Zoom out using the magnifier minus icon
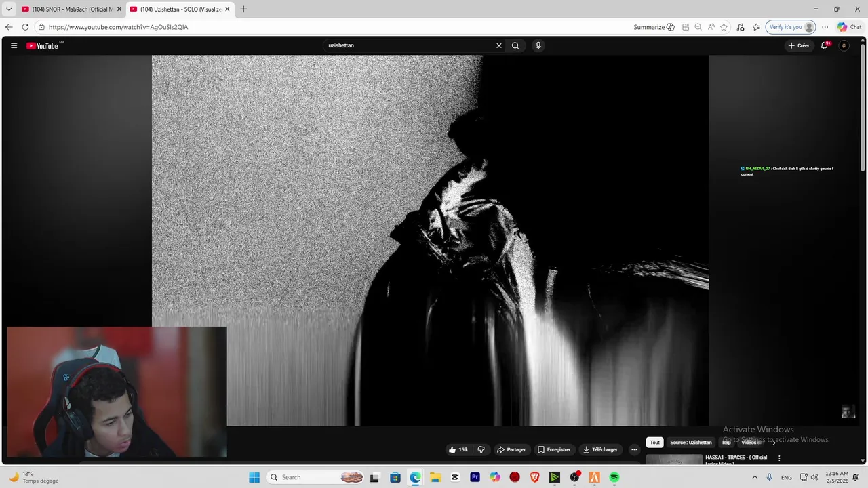Viewport: 868px width, 488px height. 698,27
